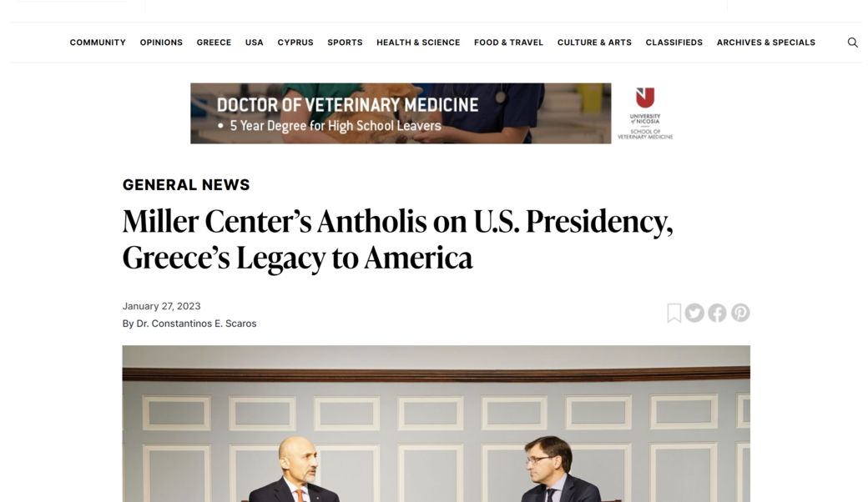Open the Classifieds section

(674, 43)
